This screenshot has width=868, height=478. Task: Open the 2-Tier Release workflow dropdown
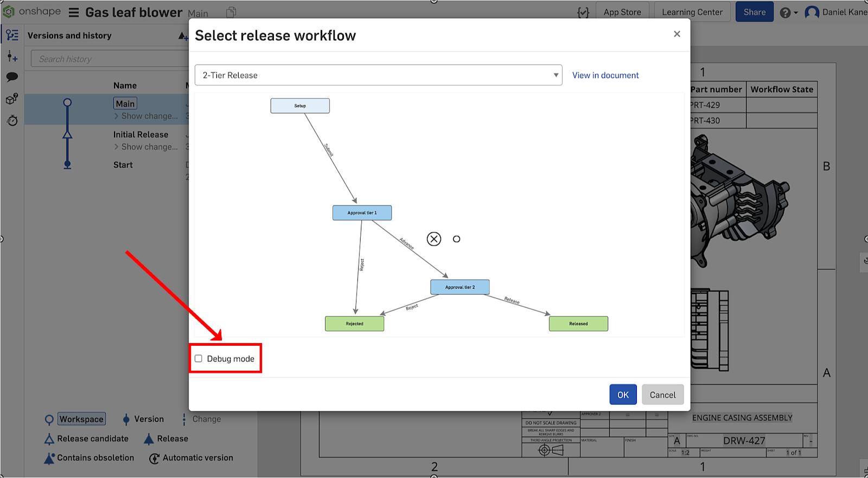point(378,75)
